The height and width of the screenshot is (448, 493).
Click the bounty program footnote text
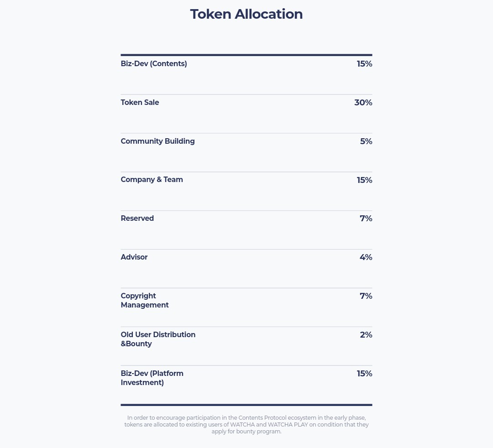pyautogui.click(x=246, y=424)
